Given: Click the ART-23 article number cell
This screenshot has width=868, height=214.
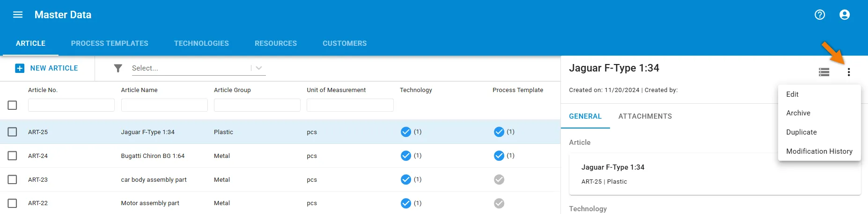Looking at the screenshot, I should coord(38,180).
